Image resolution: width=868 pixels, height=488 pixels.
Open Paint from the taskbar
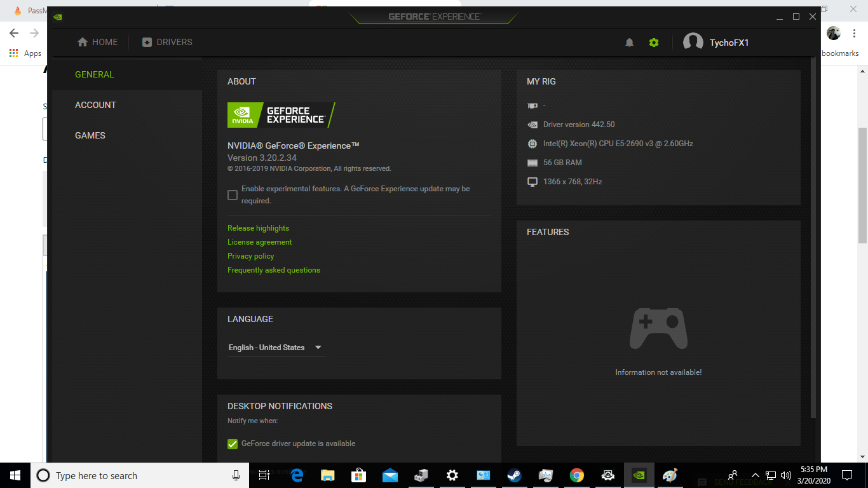(x=670, y=475)
